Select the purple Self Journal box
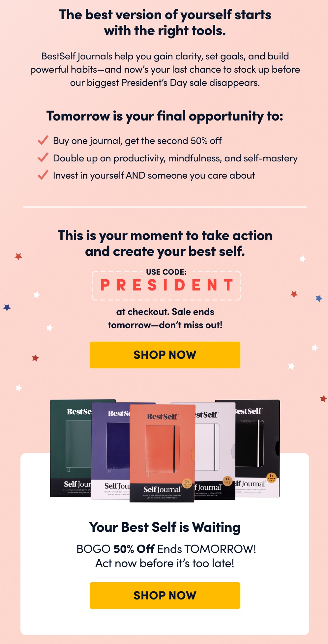328x644 pixels. click(x=110, y=451)
